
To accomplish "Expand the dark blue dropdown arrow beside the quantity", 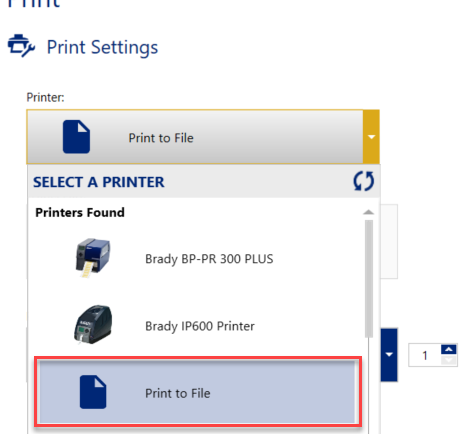I will [x=389, y=355].
